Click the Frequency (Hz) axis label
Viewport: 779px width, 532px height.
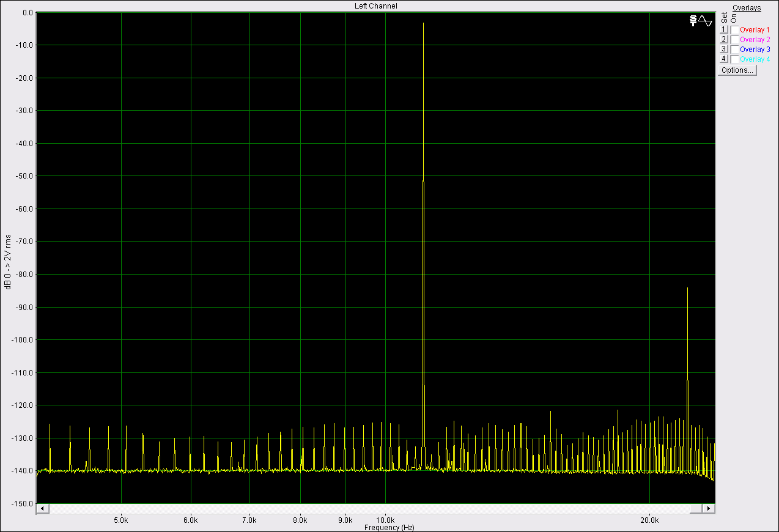389,527
